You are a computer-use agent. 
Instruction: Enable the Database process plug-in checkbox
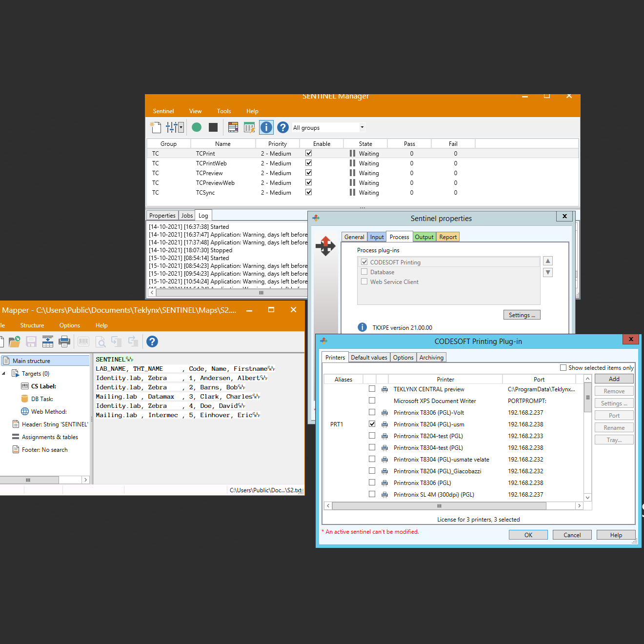tap(364, 272)
